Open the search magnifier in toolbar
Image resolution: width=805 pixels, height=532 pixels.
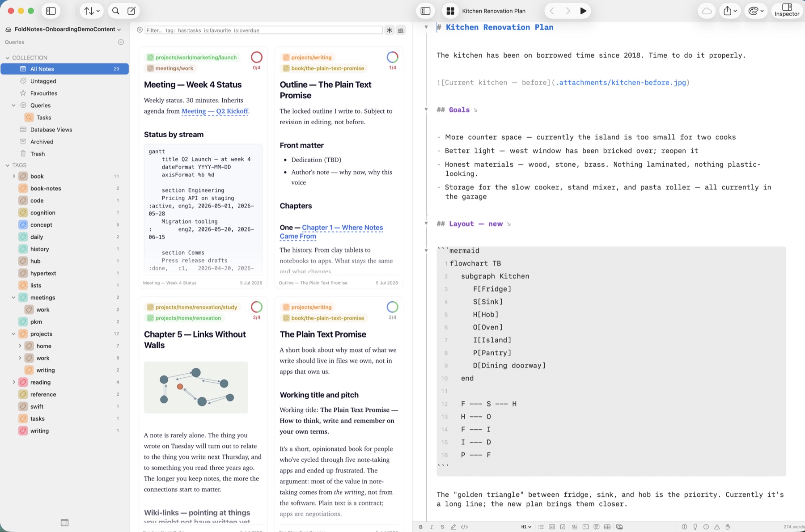tap(116, 11)
